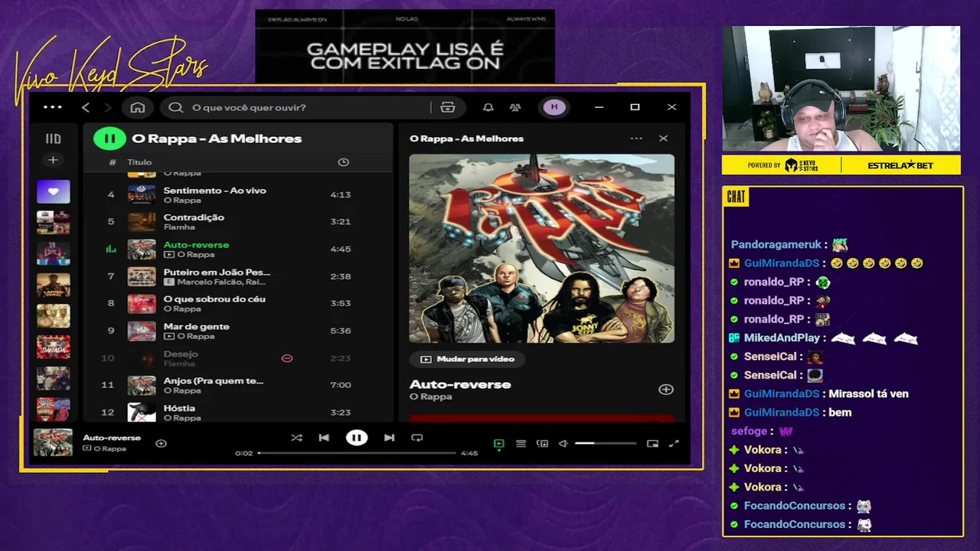The width and height of the screenshot is (980, 551).
Task: Open the Spotify Home button
Action: point(138,107)
